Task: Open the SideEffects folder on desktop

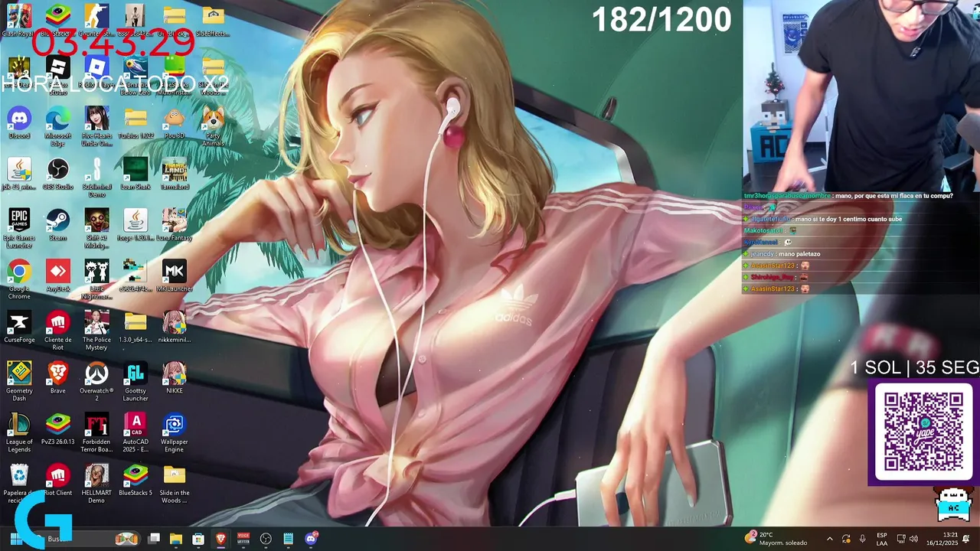Action: [x=214, y=21]
